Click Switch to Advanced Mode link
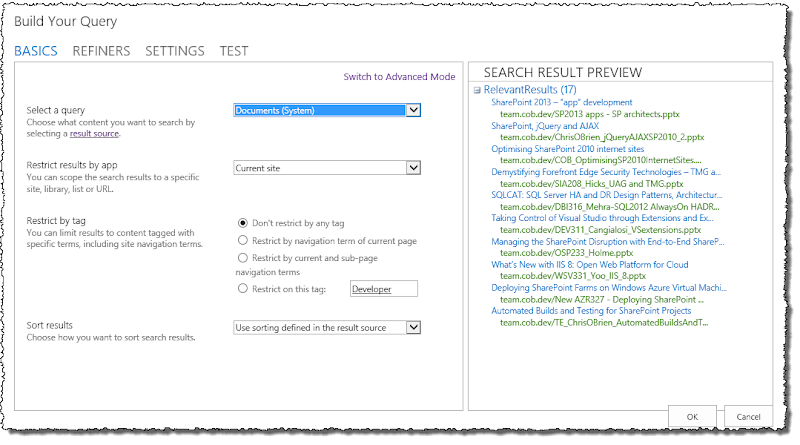 tap(399, 77)
